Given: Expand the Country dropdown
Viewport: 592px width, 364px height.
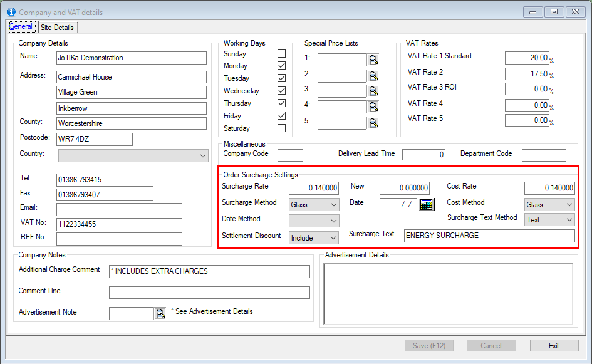Looking at the screenshot, I should coord(202,155).
